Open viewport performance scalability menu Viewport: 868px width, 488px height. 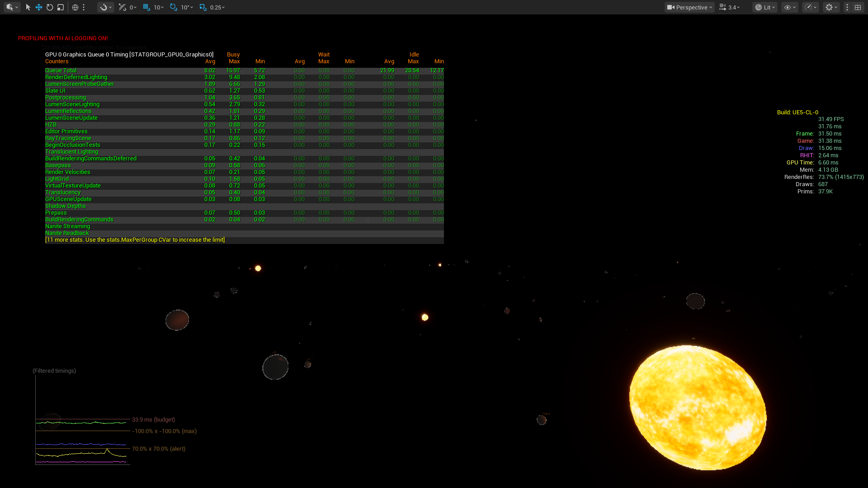point(810,7)
